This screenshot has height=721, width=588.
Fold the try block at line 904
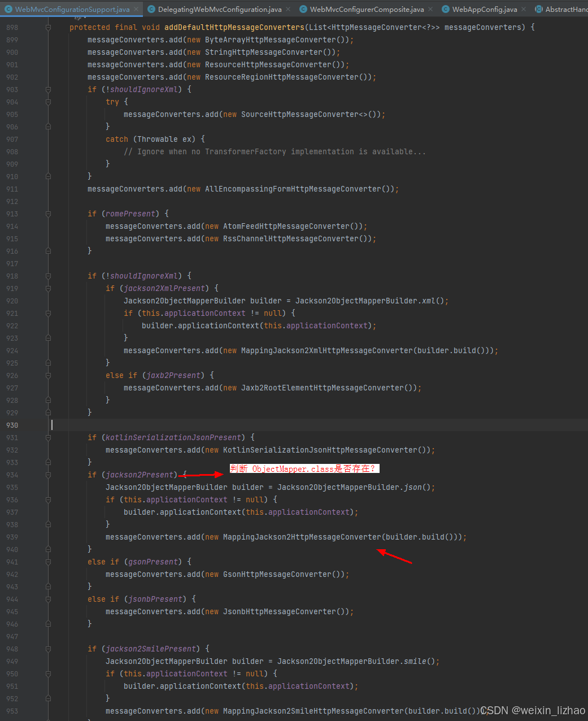click(48, 102)
